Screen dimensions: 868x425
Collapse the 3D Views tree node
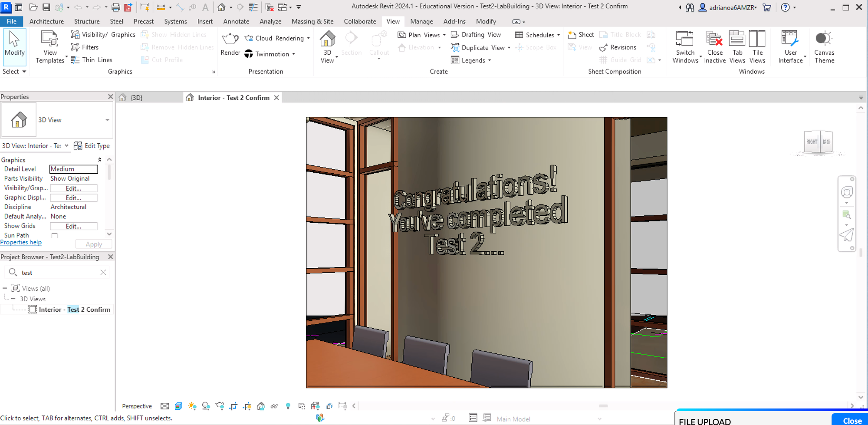pyautogui.click(x=13, y=299)
